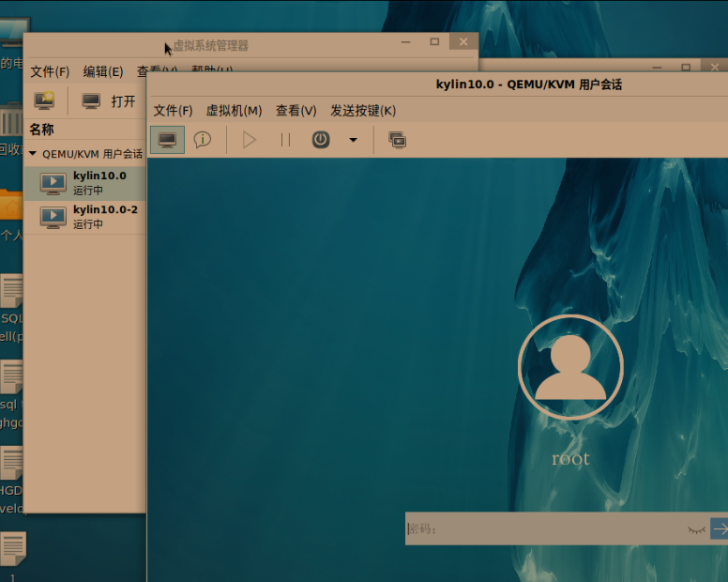Click the login arrow button
Image resolution: width=728 pixels, height=582 pixels.
coord(720,528)
